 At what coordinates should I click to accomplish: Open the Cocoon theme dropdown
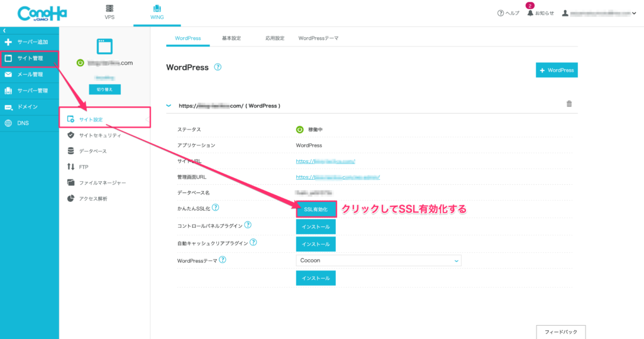click(x=379, y=260)
